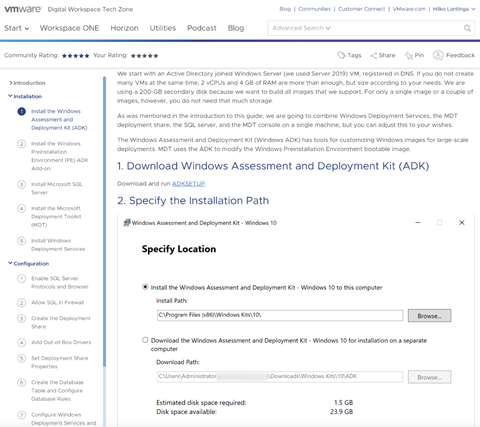Viewport: 480px width, 427px height.
Task: Share this page via the Share icon
Action: tap(374, 55)
